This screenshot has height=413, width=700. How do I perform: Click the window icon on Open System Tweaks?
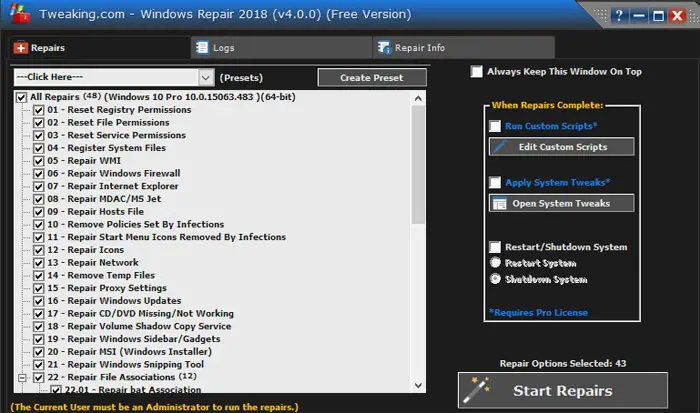click(499, 204)
